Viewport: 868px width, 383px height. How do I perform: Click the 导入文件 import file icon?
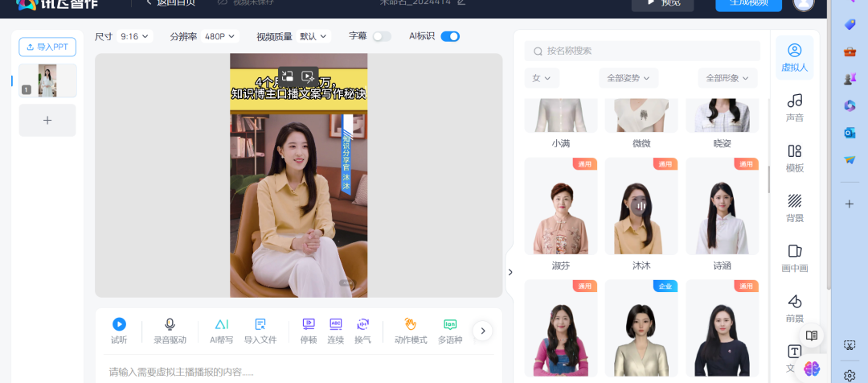click(260, 324)
